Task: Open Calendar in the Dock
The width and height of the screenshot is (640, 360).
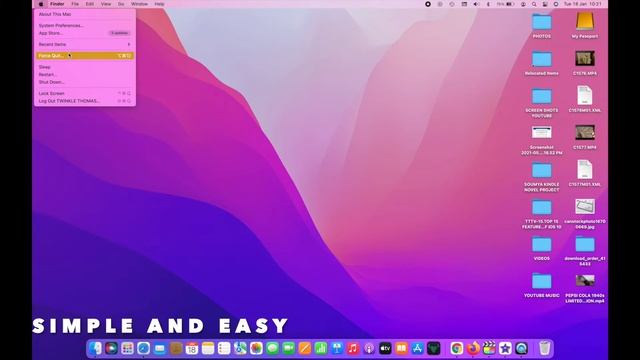Action: click(192, 348)
